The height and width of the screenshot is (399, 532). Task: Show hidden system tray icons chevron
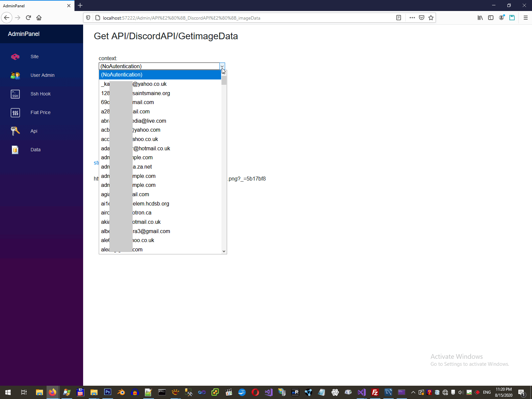[x=413, y=392]
